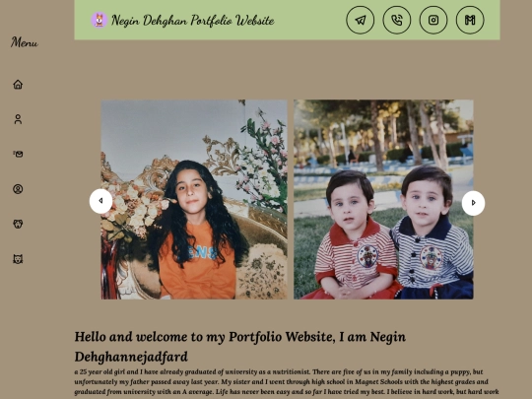Open the cat face sidebar icon

(x=18, y=259)
